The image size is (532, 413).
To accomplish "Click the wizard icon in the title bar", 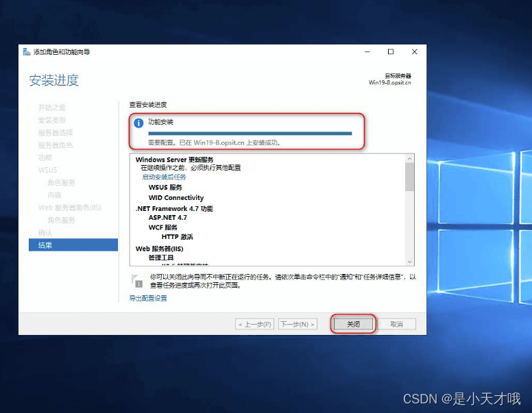I will (x=27, y=52).
